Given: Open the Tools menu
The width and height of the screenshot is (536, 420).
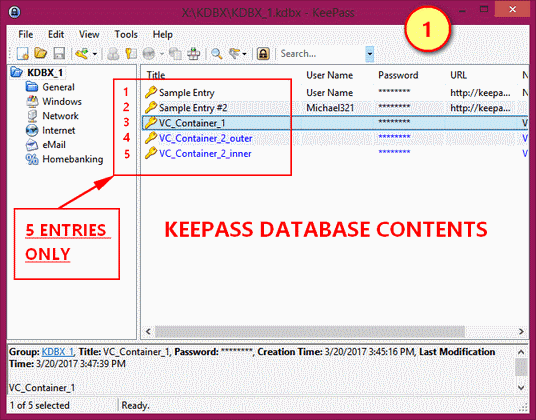Looking at the screenshot, I should [126, 35].
